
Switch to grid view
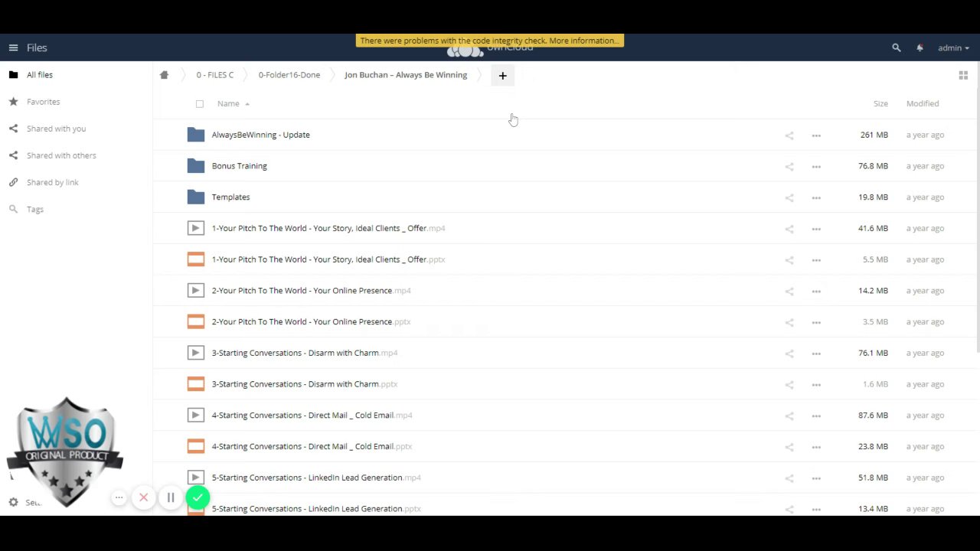click(963, 75)
